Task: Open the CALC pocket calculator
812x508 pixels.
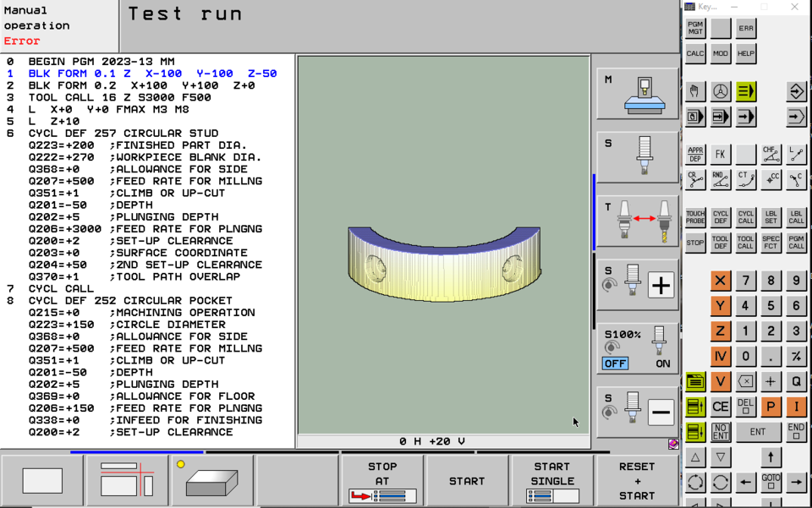Action: pyautogui.click(x=694, y=53)
